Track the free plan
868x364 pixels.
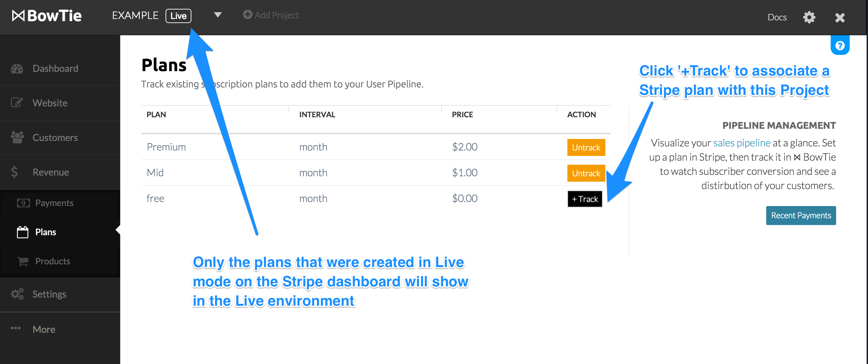(x=585, y=199)
